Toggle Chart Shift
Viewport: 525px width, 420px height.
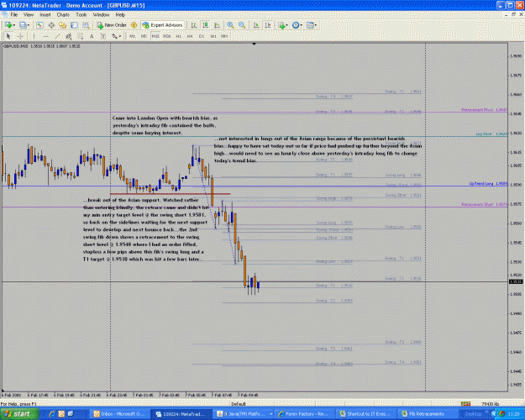pos(268,25)
